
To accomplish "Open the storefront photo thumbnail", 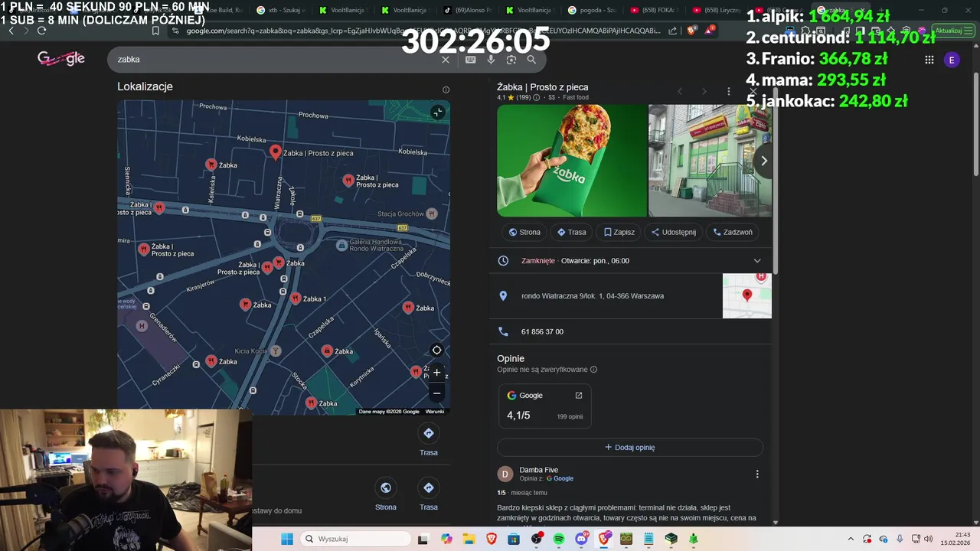I will coord(710,161).
